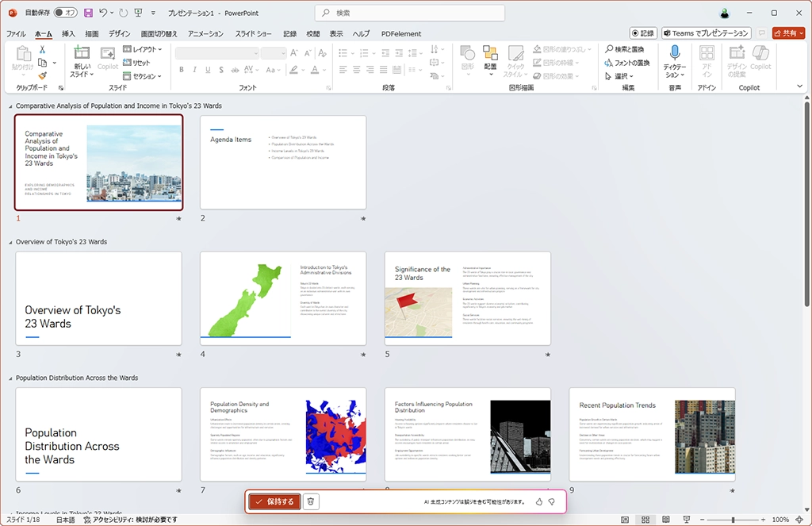The height and width of the screenshot is (526, 812).
Task: Toggle the AutoSave switch
Action: coord(65,13)
